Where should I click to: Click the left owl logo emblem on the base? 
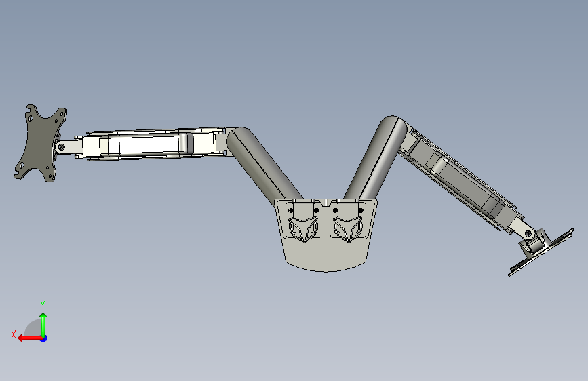point(303,228)
